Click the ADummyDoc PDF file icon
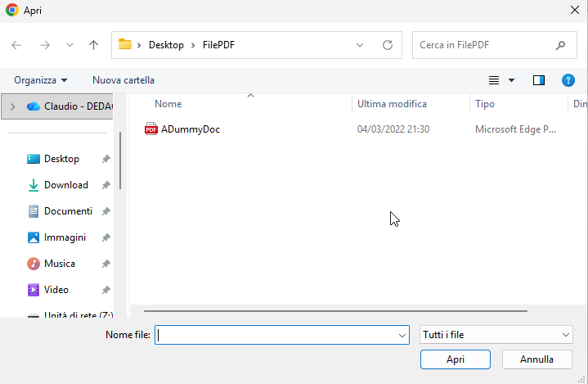The height and width of the screenshot is (384, 588). 150,129
